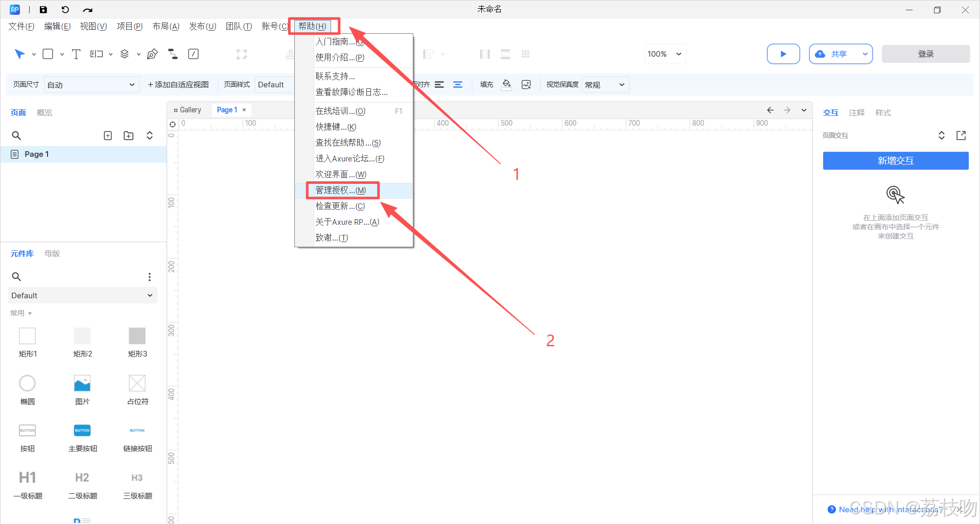
Task: Expand page interaction sort arrows
Action: click(941, 135)
